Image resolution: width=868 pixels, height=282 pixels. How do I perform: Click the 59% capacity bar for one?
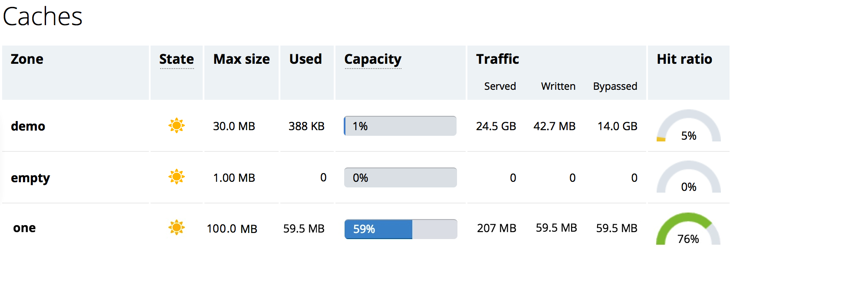pos(401,229)
